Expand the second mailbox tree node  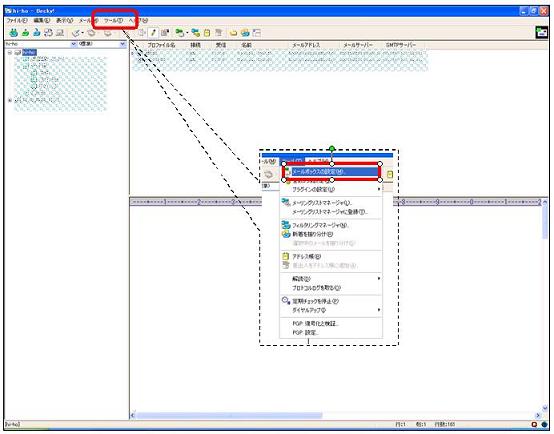tap(10, 100)
